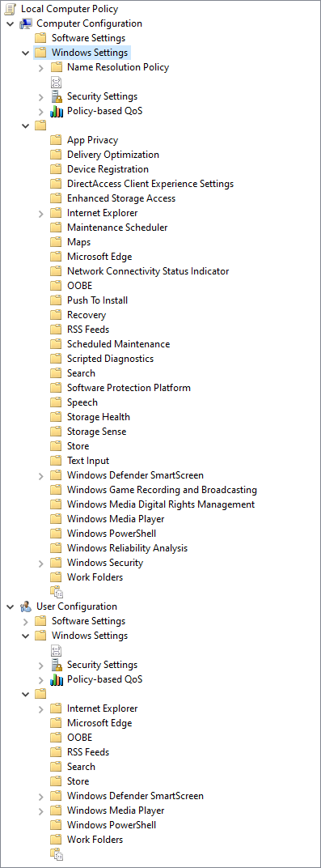Screen dimensions: 321x868
Task: Click the Computer Configuration computer icon
Action: (x=25, y=23)
